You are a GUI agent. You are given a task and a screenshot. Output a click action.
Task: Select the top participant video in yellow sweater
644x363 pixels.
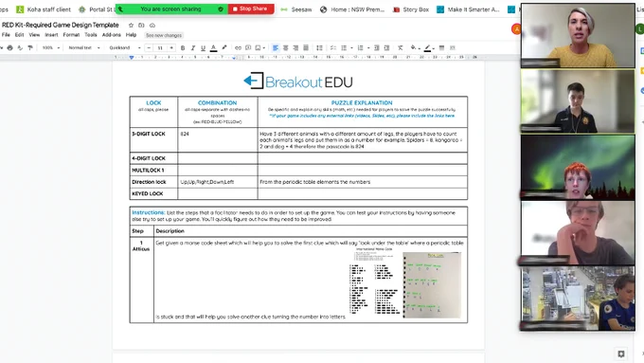pyautogui.click(x=578, y=36)
